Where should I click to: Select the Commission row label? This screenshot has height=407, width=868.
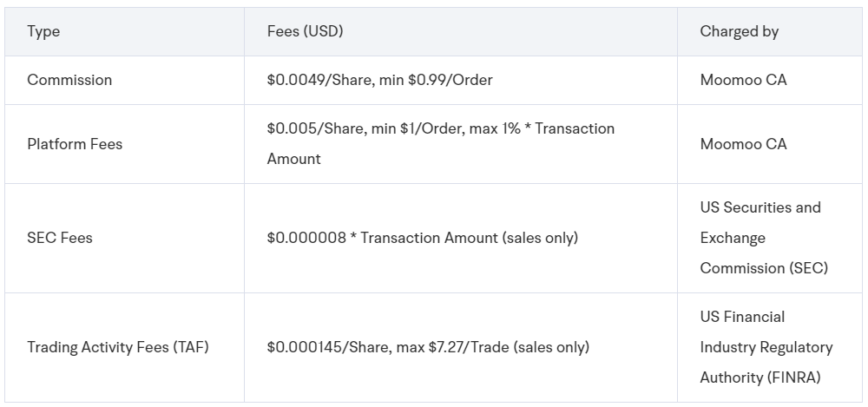(69, 80)
